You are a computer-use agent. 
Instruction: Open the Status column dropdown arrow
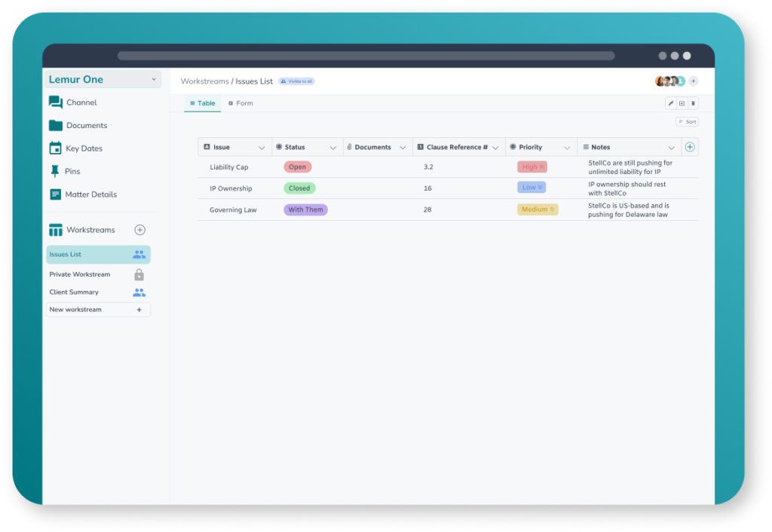coord(333,148)
